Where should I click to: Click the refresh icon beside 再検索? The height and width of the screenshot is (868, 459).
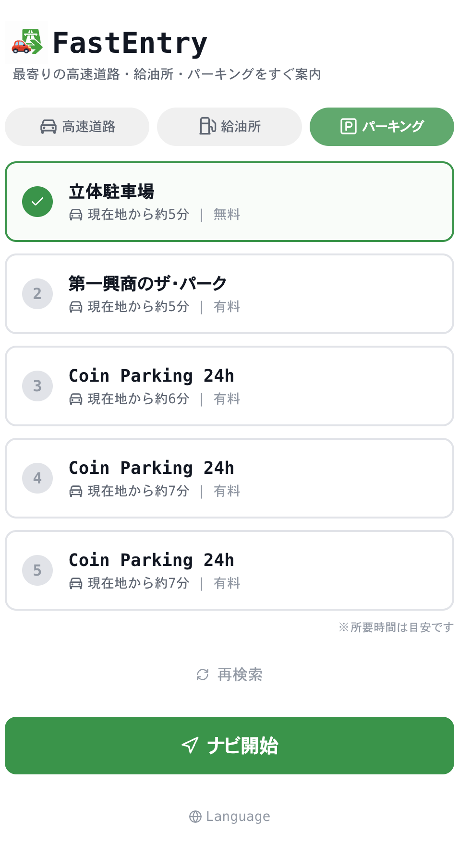(203, 675)
